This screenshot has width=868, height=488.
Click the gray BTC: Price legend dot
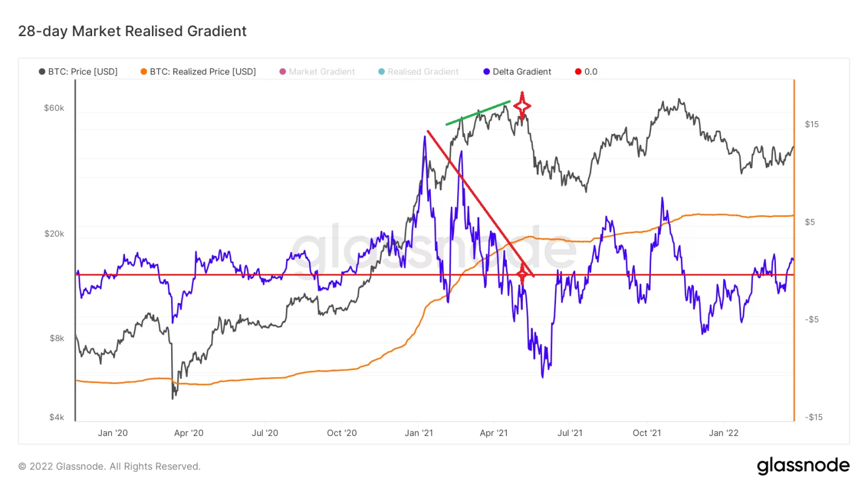42,72
